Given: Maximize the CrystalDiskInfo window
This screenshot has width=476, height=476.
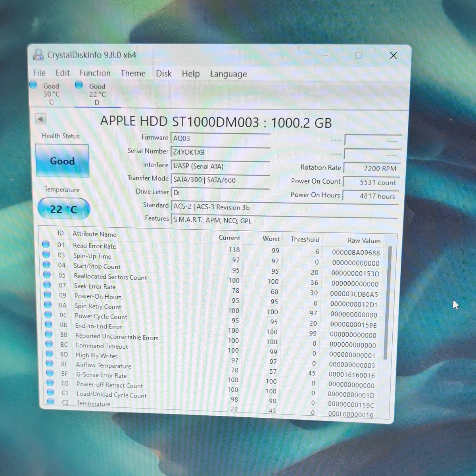Looking at the screenshot, I should point(359,55).
